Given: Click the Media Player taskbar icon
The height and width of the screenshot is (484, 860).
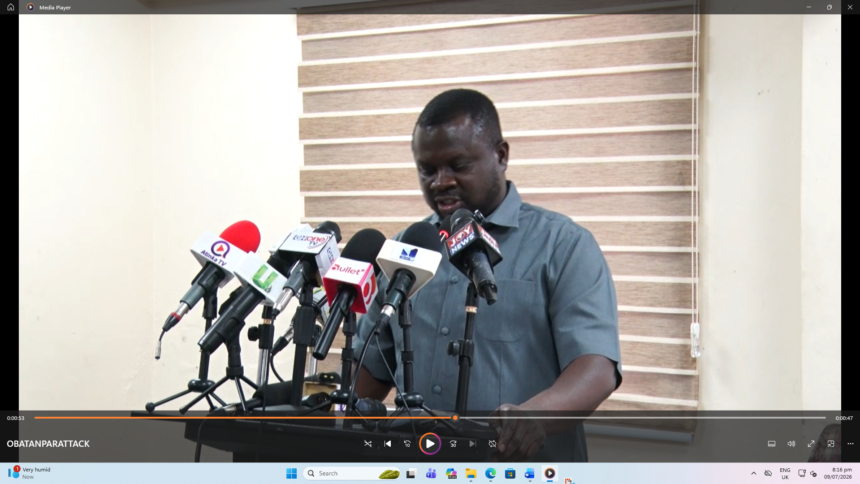Looking at the screenshot, I should pos(550,473).
